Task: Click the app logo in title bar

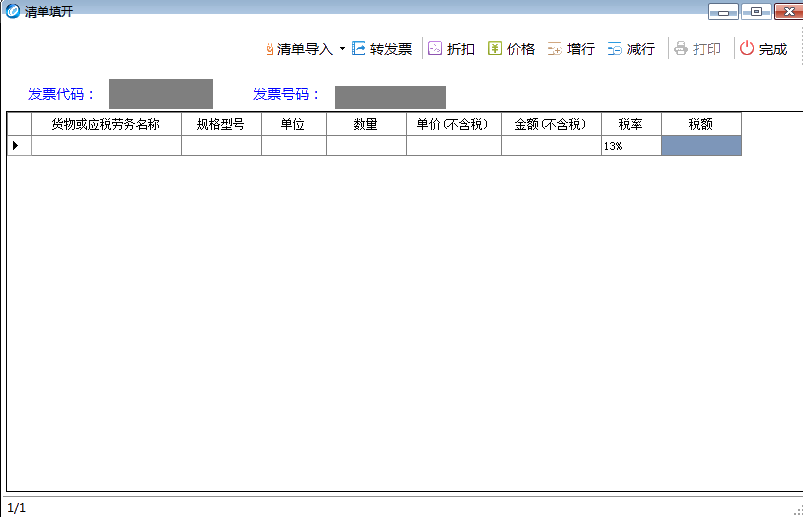Action: click(x=13, y=11)
